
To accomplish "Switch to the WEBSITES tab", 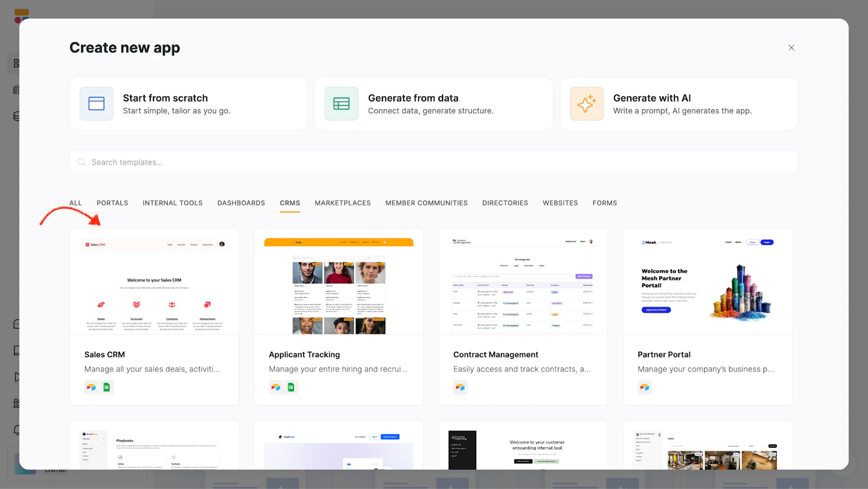I will (560, 203).
